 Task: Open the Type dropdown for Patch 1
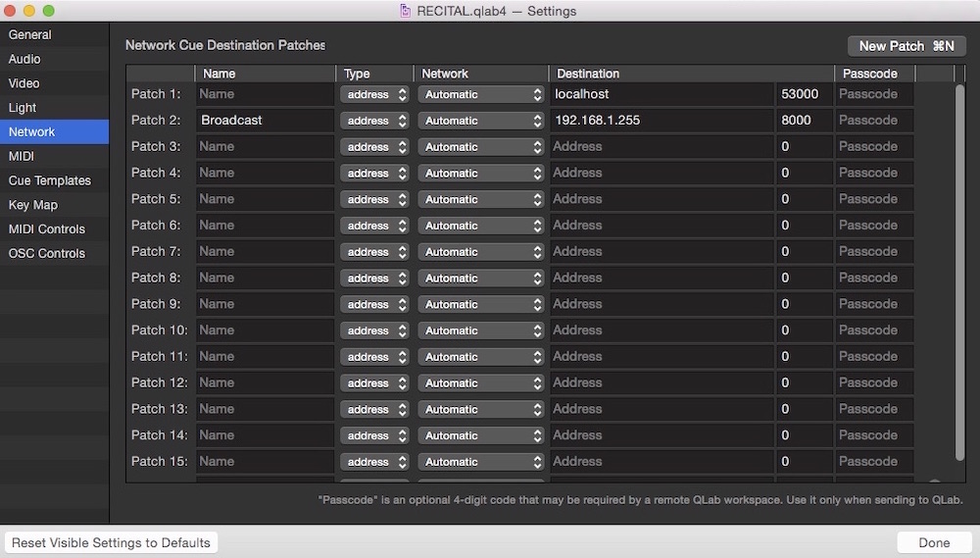click(x=373, y=94)
